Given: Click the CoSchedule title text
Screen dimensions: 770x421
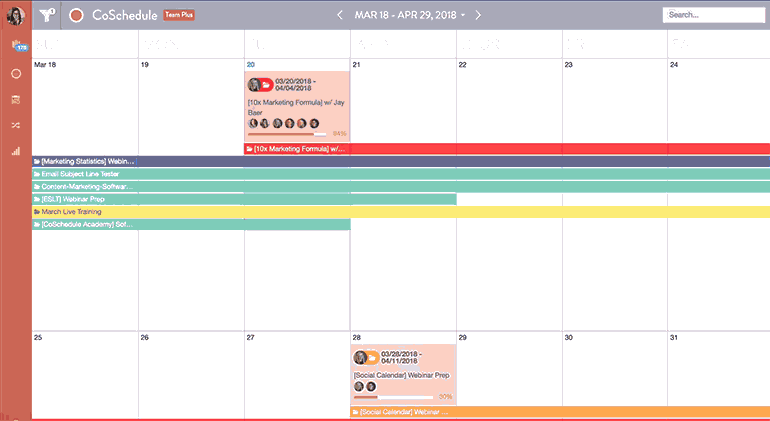Looking at the screenshot, I should click(125, 15).
